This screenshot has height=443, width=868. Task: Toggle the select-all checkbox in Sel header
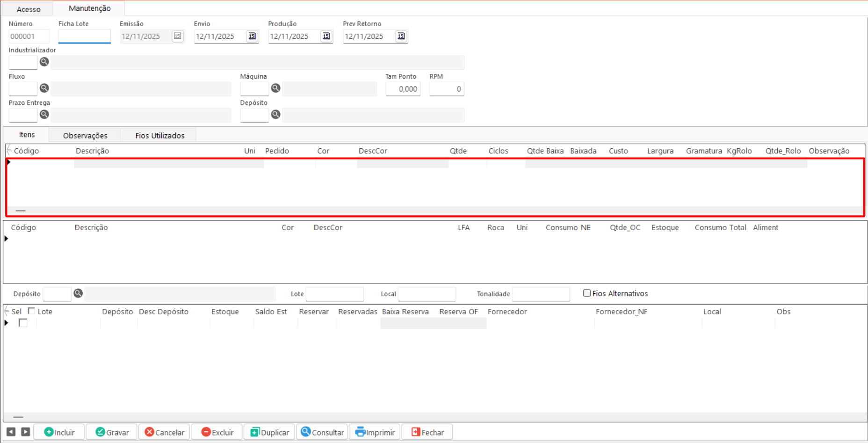point(31,311)
